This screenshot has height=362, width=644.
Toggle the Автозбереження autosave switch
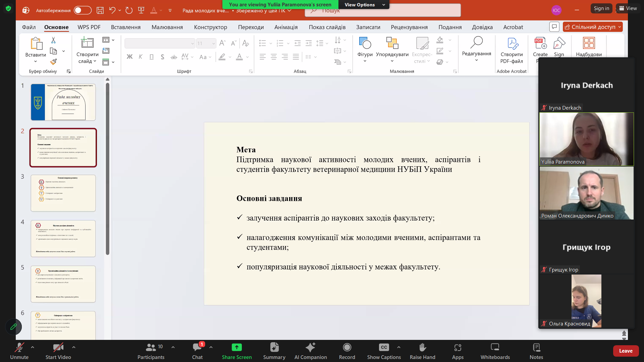(x=83, y=10)
